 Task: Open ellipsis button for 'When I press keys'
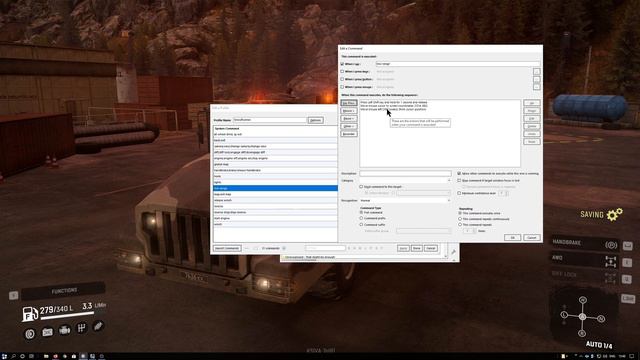coord(536,71)
